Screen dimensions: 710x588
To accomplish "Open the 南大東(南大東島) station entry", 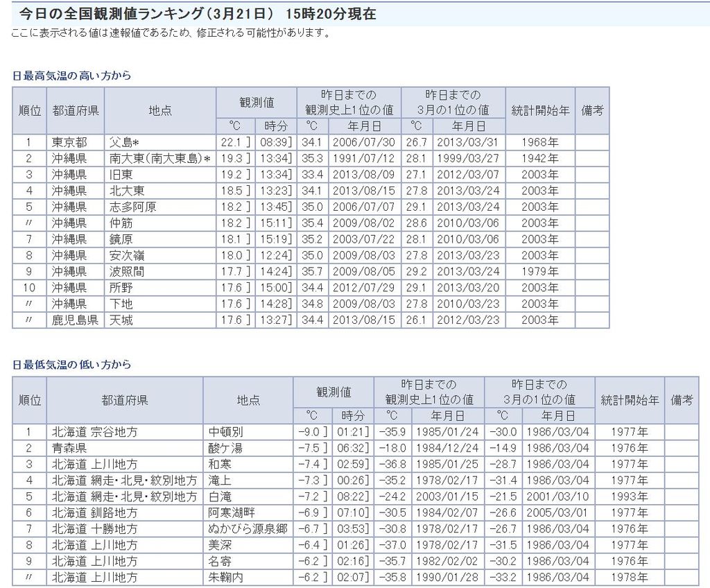I will (159, 158).
